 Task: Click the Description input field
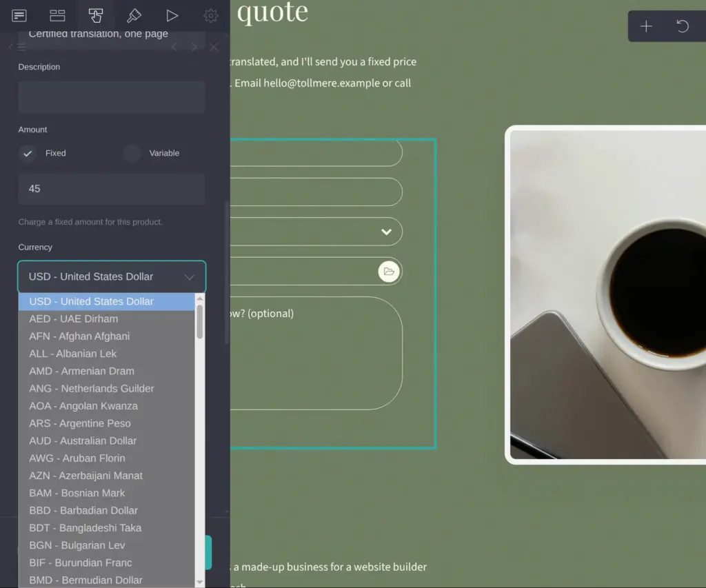(112, 97)
